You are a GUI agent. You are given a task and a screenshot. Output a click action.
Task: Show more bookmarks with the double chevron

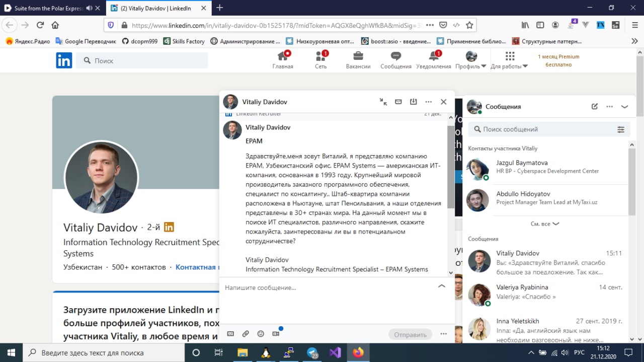[635, 41]
